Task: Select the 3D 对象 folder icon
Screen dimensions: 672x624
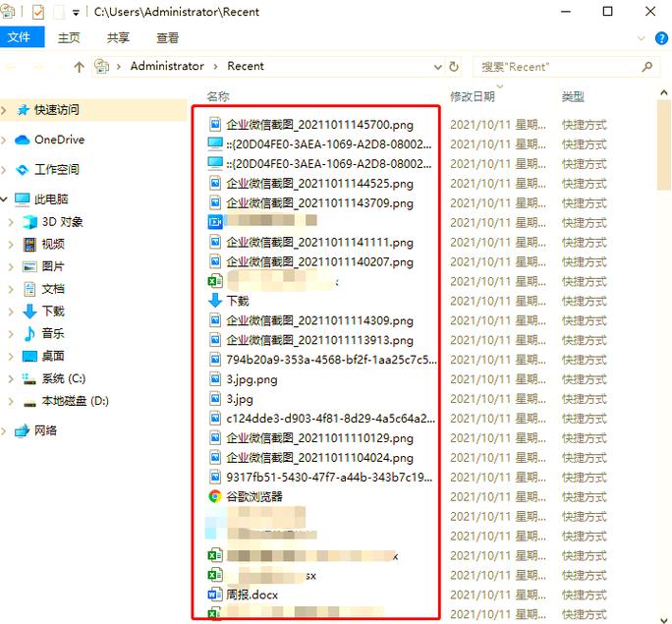Action: pos(29,222)
